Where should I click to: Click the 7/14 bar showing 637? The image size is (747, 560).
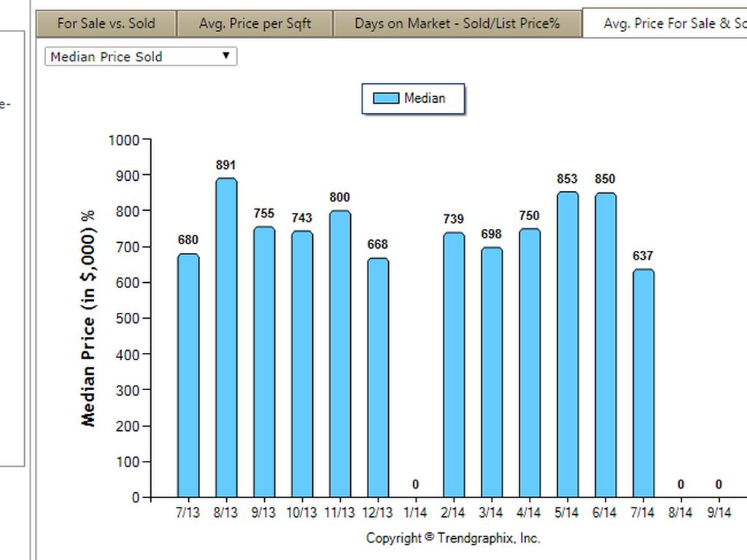[643, 383]
